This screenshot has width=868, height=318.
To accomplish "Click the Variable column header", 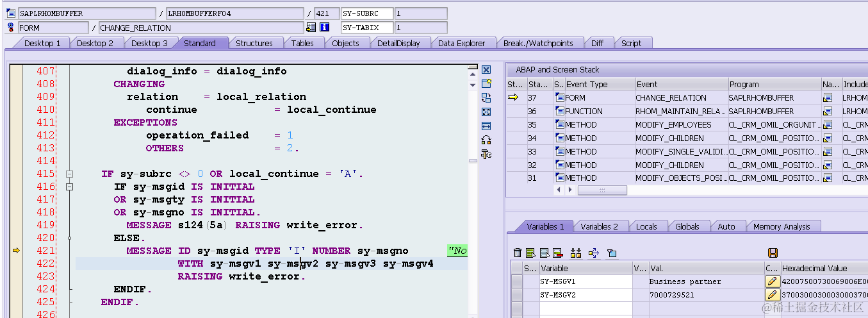I will 585,268.
